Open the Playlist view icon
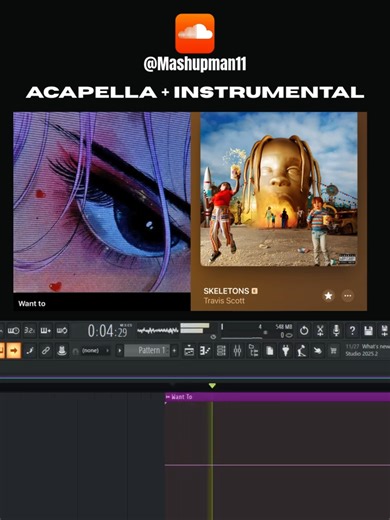Screen dimensions: 390x520 (x=189, y=351)
